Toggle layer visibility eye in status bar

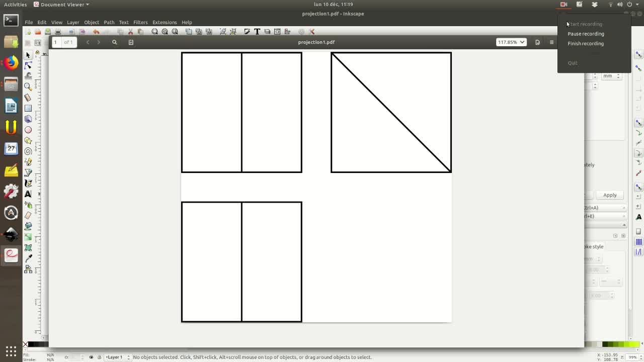91,357
